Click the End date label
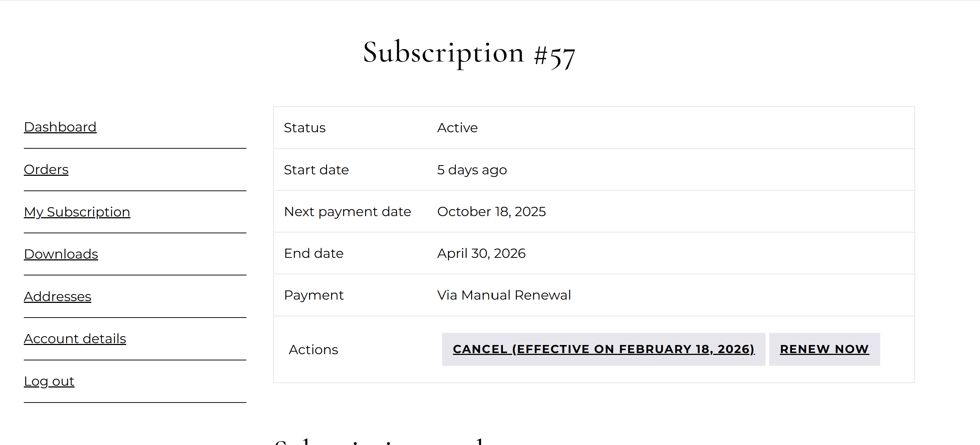Screen dimensions: 980x445 coord(313,253)
